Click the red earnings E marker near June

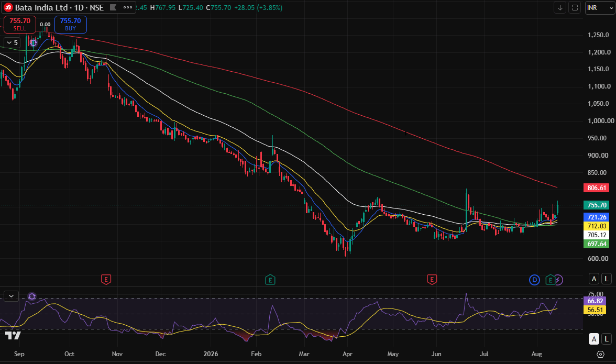432,280
